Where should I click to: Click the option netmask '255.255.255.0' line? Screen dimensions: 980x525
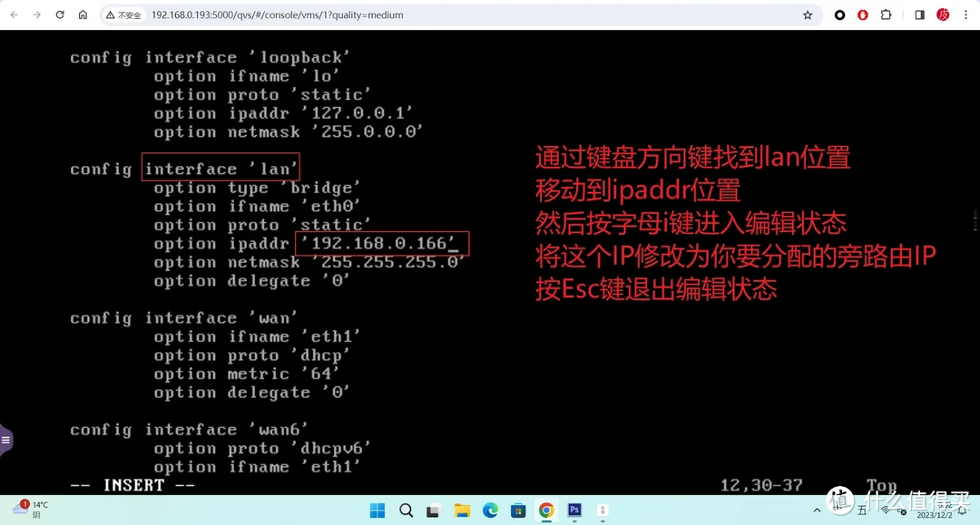[309, 262]
